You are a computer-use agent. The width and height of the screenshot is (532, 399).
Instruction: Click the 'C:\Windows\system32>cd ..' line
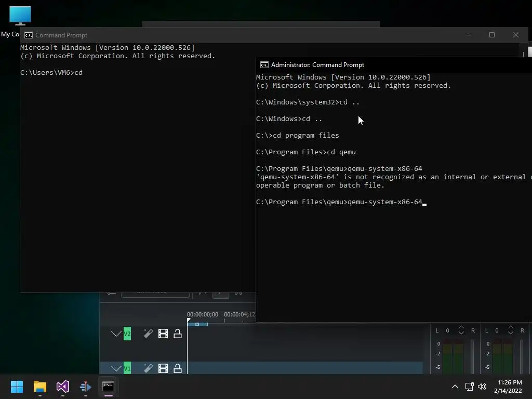coord(308,102)
